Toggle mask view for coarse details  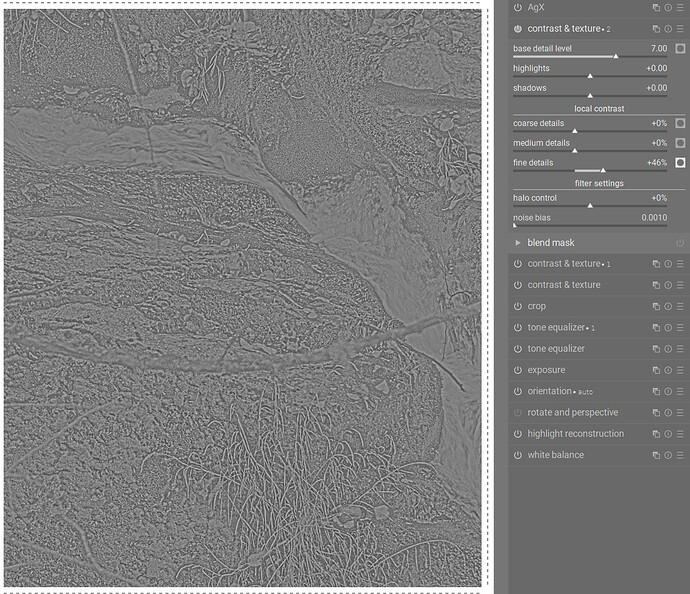point(680,123)
